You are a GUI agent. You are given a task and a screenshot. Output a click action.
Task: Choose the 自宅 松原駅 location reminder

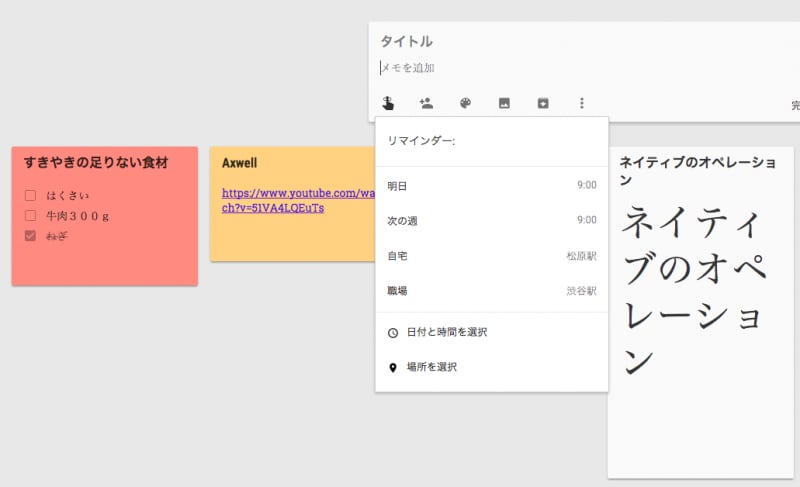pos(491,256)
